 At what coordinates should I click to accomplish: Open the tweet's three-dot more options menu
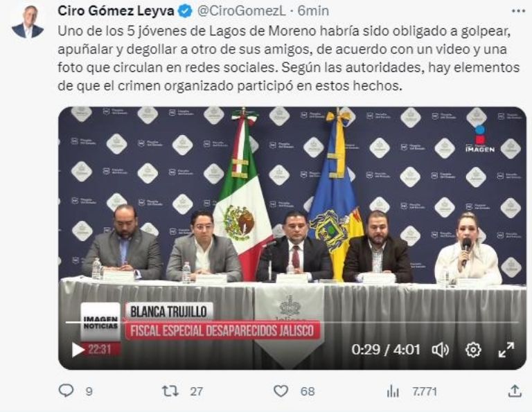pos(518,11)
